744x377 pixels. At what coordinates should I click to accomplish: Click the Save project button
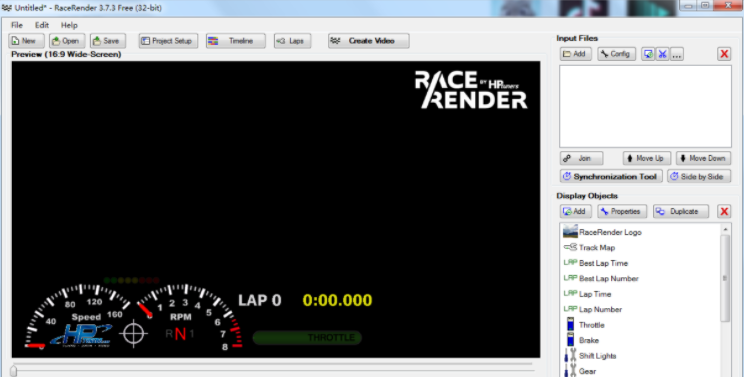[108, 41]
